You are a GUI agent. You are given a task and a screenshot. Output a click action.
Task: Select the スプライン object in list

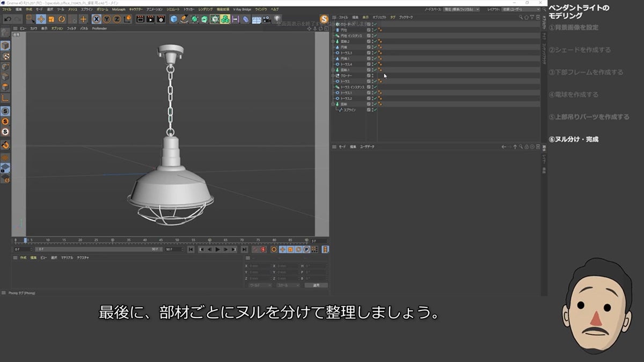(x=349, y=110)
